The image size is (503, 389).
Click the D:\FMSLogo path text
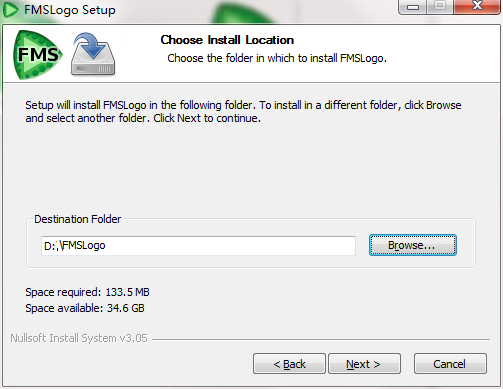[x=75, y=246]
